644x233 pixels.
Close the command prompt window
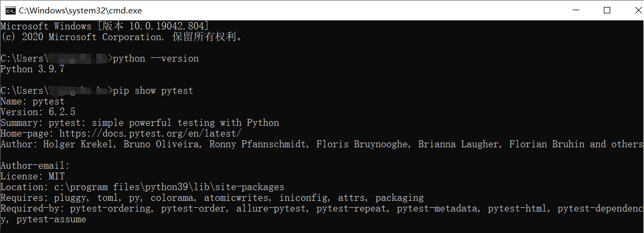[631, 10]
